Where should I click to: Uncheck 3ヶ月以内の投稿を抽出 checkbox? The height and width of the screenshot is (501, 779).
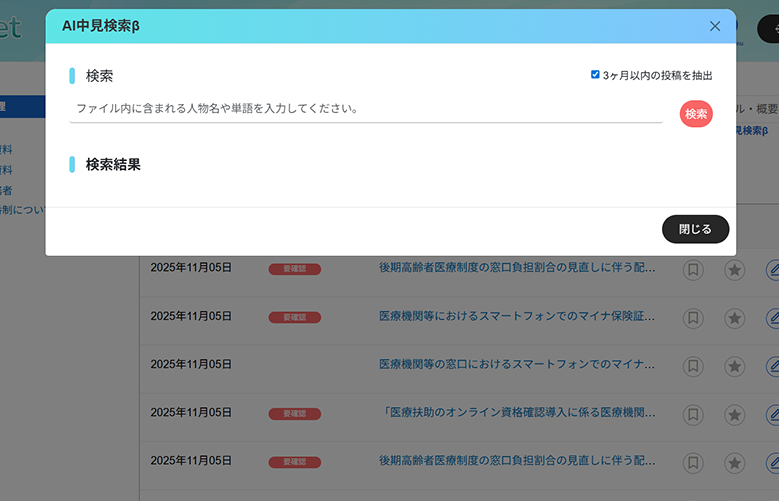click(x=596, y=75)
